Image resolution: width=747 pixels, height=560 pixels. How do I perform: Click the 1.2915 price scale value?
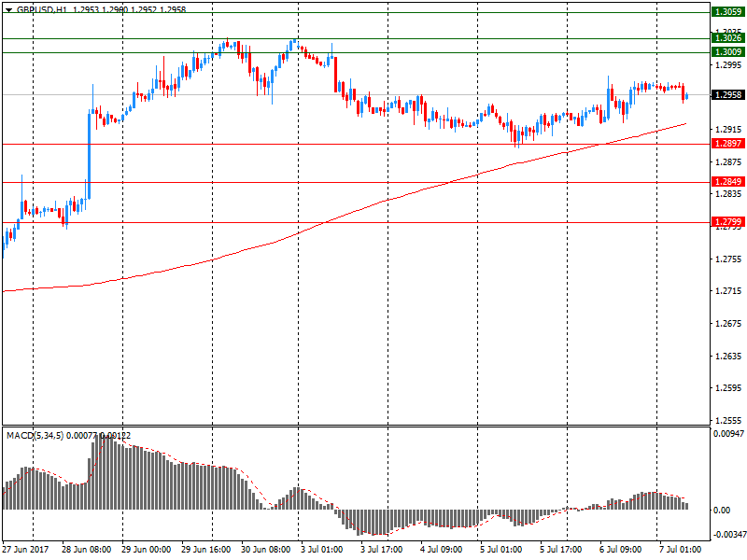pos(728,129)
